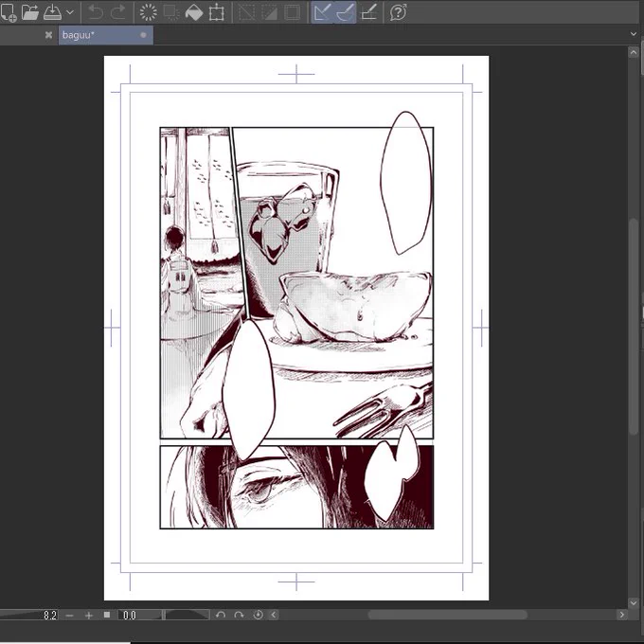Open canvas tab list dropdown chevron
This screenshot has height=644, width=644.
(634, 34)
